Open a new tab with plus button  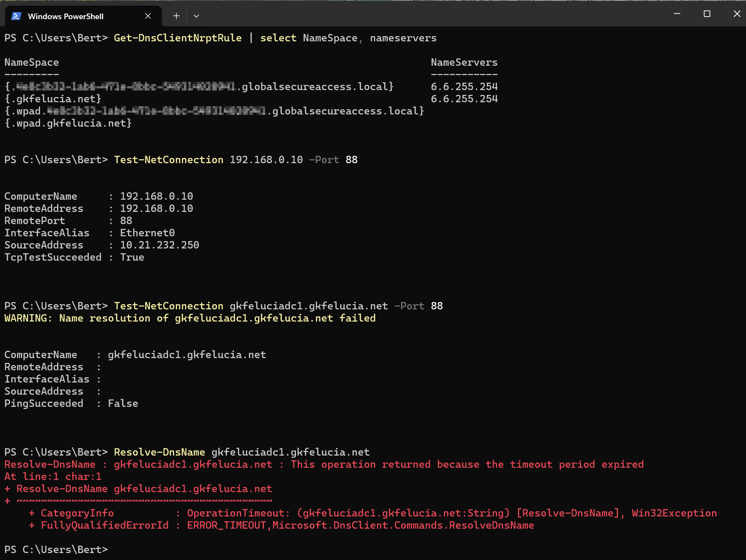tap(176, 16)
